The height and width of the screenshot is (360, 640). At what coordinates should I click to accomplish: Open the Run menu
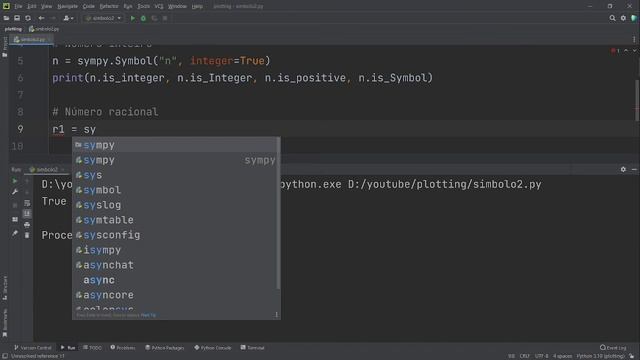tap(128, 7)
